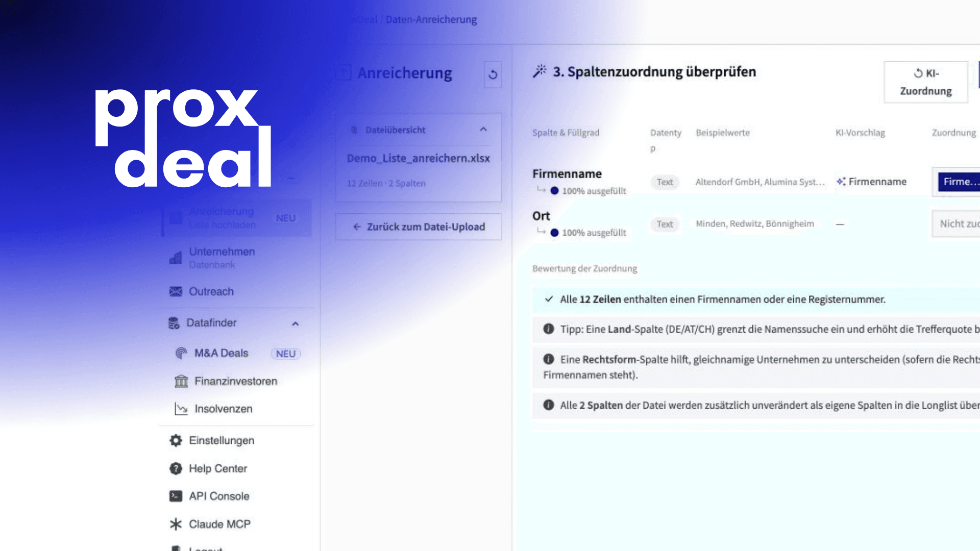Screen dimensions: 980x551
Task: Click the Text datatype badge for Firmenname
Action: pos(665,182)
